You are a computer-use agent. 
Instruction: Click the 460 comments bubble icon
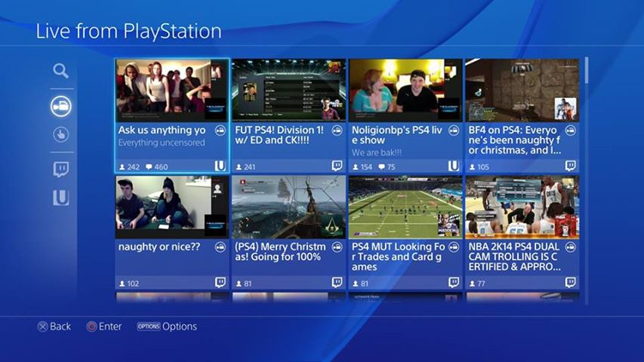pyautogui.click(x=149, y=167)
